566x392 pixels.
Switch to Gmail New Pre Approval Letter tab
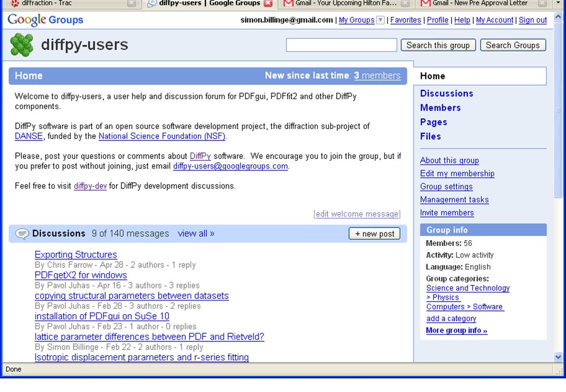[x=480, y=3]
